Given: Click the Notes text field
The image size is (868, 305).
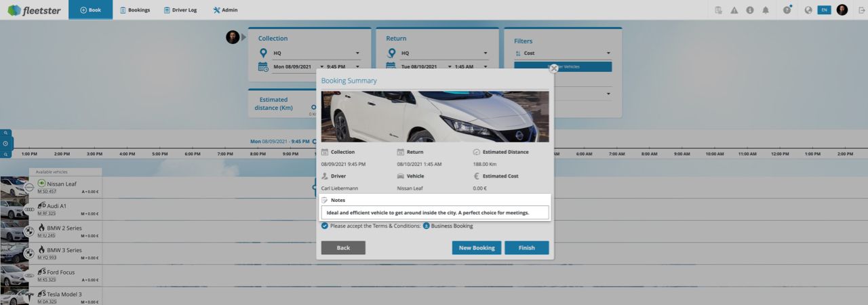Looking at the screenshot, I should (435, 213).
